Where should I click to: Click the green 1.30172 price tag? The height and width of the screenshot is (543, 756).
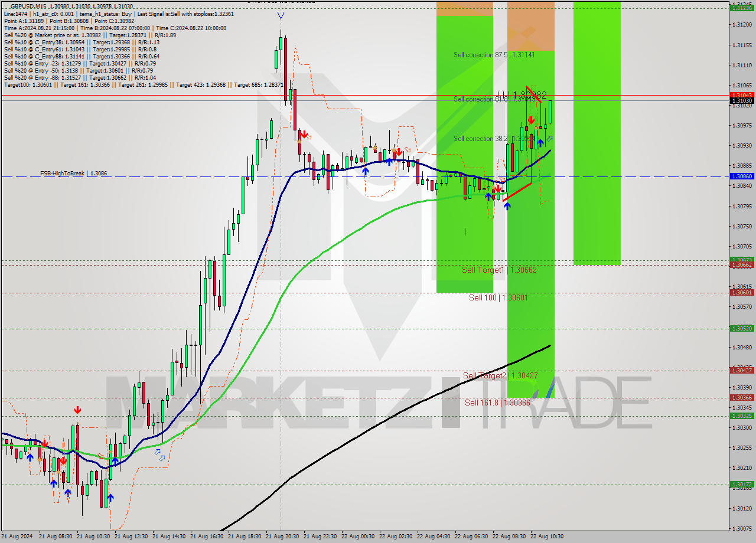[742, 485]
